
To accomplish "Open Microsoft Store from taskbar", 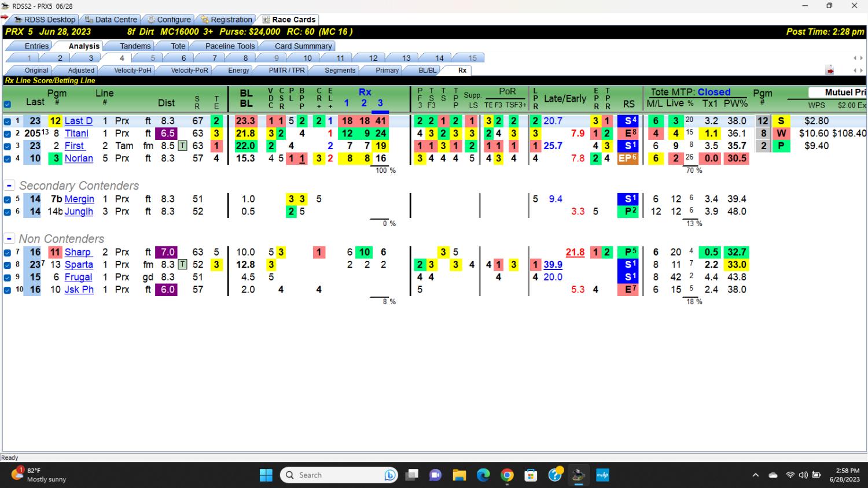I will click(531, 475).
